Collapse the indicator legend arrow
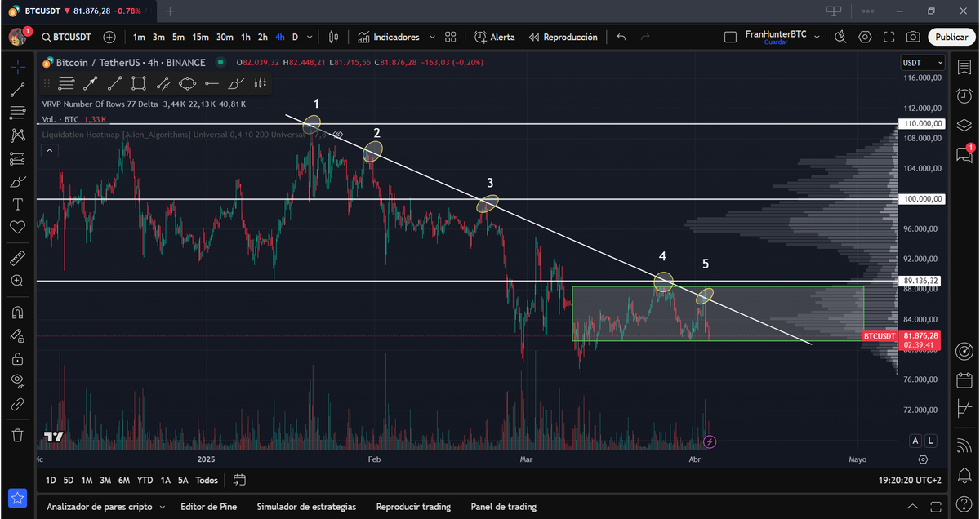 click(49, 150)
